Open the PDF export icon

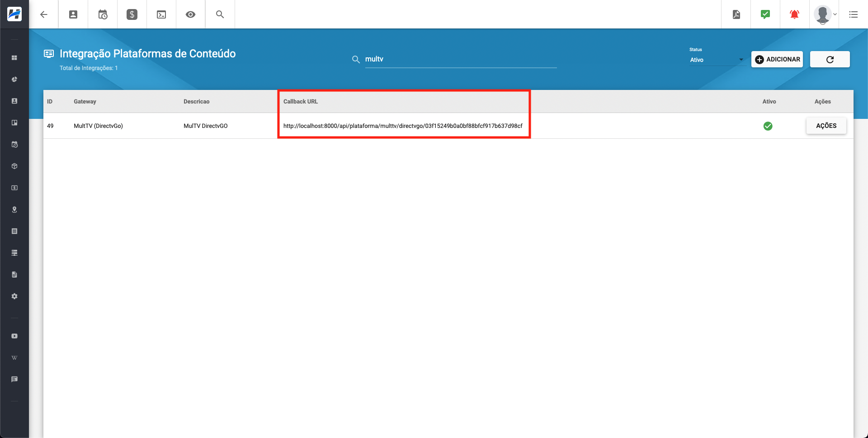pos(736,14)
